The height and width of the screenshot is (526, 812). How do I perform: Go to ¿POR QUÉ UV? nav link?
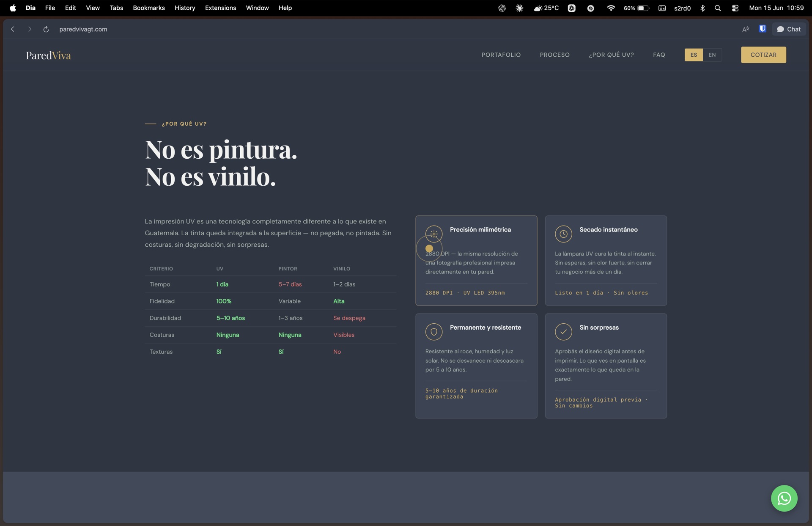[x=611, y=55]
